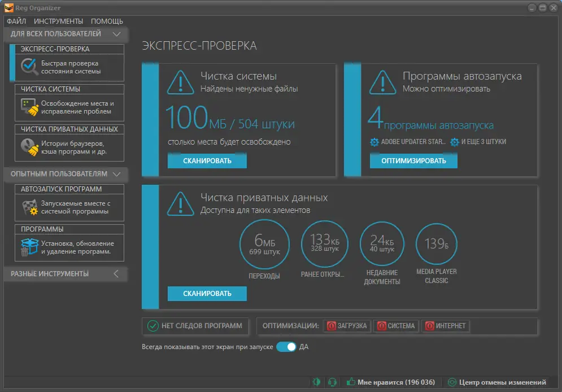Viewport: 562px width, 392px height.
Task: Disable showing this screen at startup
Action: [x=287, y=347]
